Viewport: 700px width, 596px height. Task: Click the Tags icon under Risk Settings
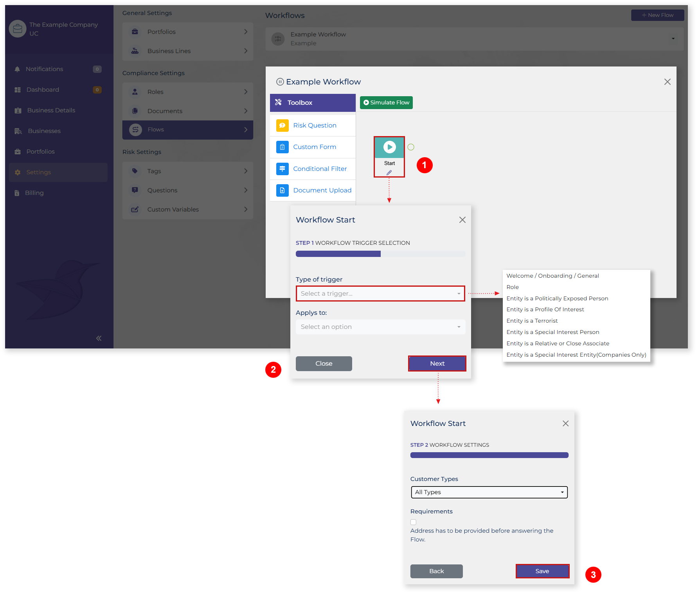[x=135, y=171]
